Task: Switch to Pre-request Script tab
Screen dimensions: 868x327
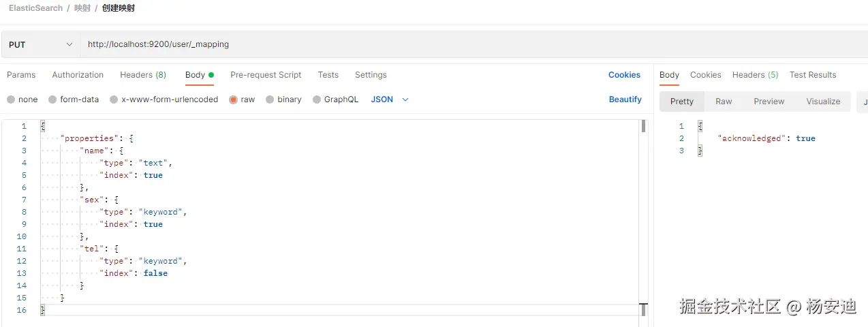Action: pyautogui.click(x=266, y=75)
